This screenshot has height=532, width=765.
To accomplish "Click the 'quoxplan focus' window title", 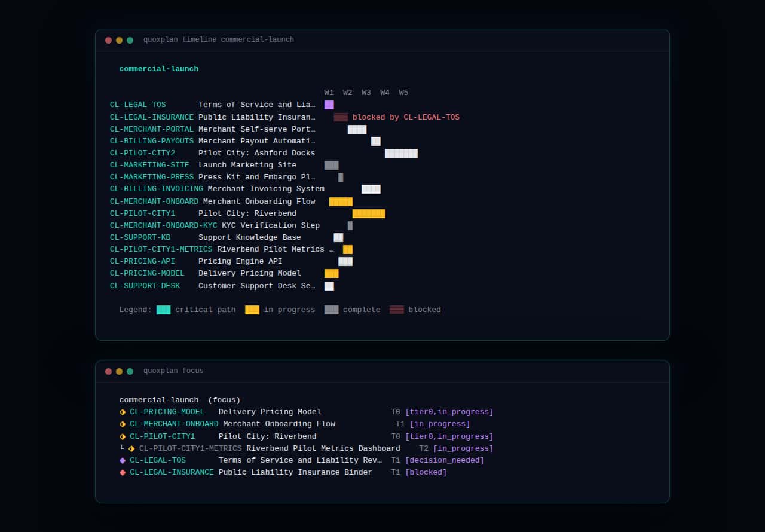I will point(173,371).
